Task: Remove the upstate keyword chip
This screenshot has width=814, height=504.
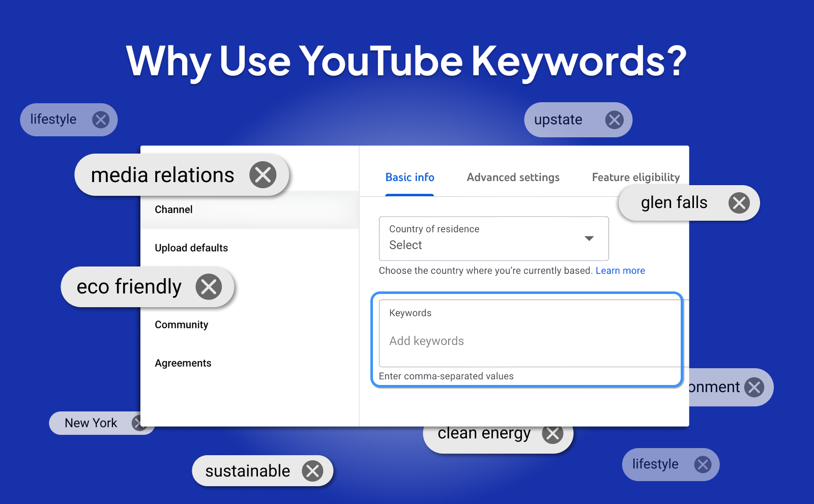Action: pos(615,120)
